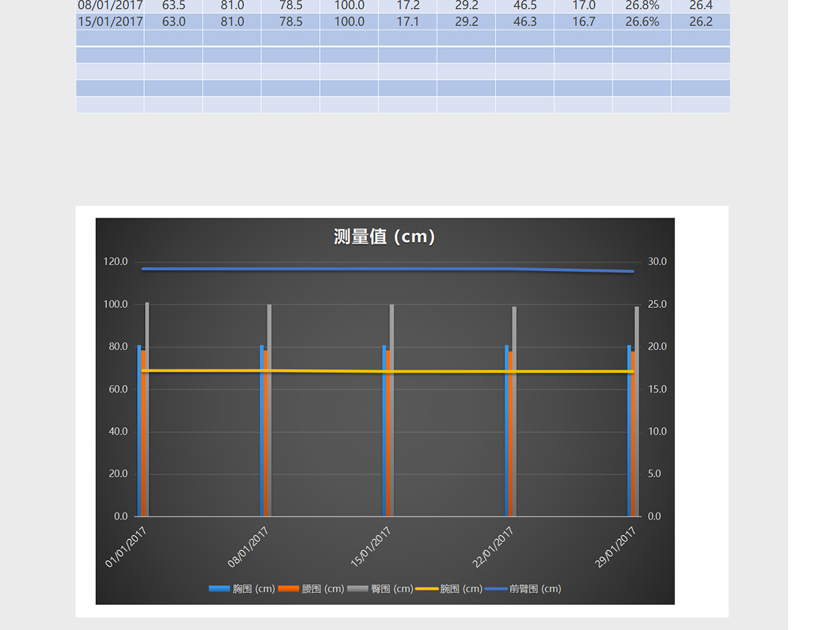Click the 腰围 (cm) legend entry
This screenshot has width=840, height=630.
click(311, 589)
